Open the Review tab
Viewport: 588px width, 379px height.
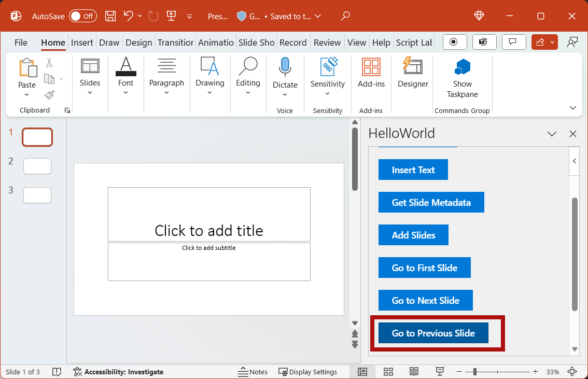click(x=327, y=43)
